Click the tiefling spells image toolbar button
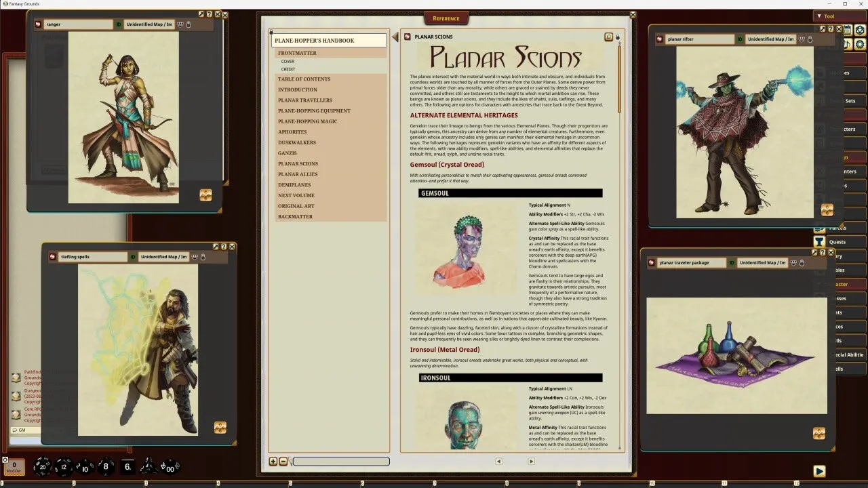868x488 pixels. (220, 427)
